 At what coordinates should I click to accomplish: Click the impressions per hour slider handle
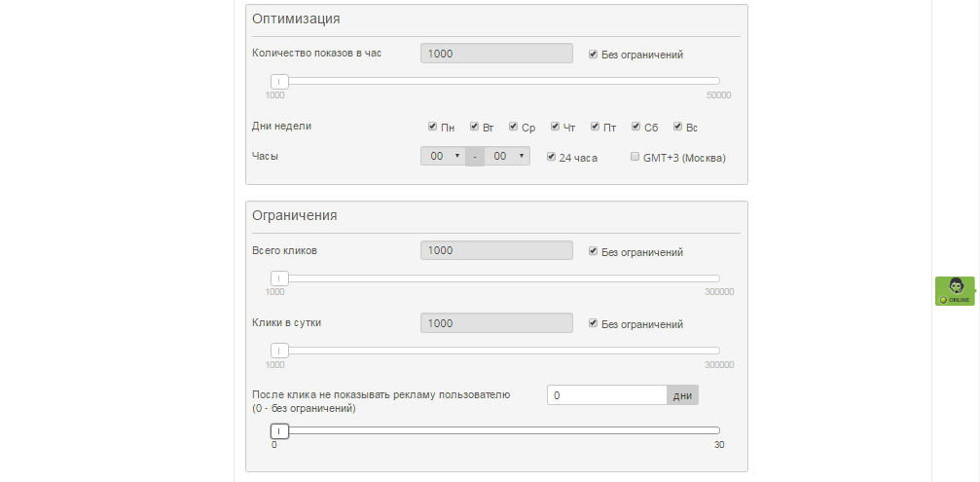click(x=279, y=82)
